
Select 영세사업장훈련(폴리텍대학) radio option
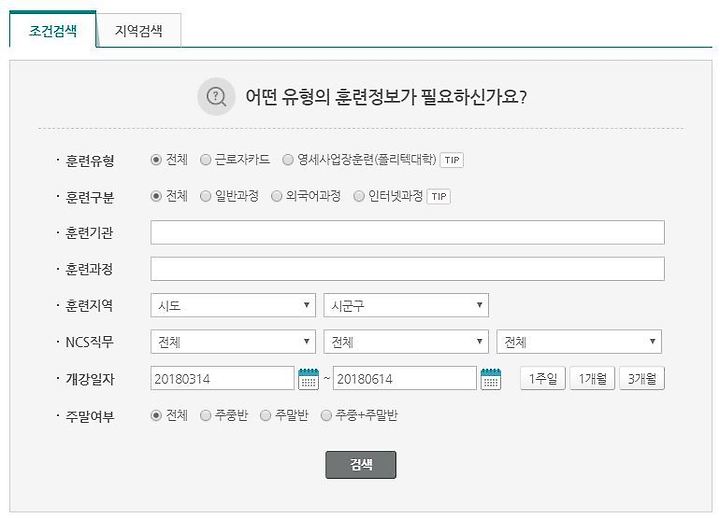[x=288, y=160]
